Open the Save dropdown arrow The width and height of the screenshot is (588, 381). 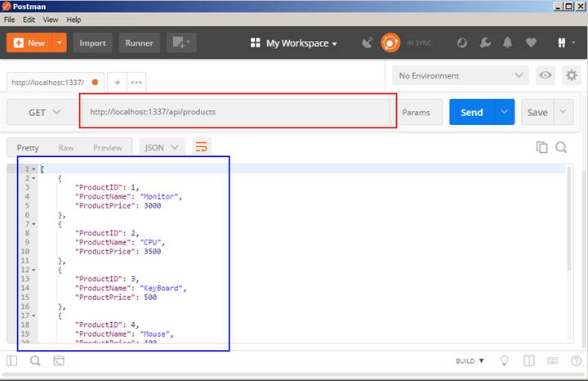563,112
